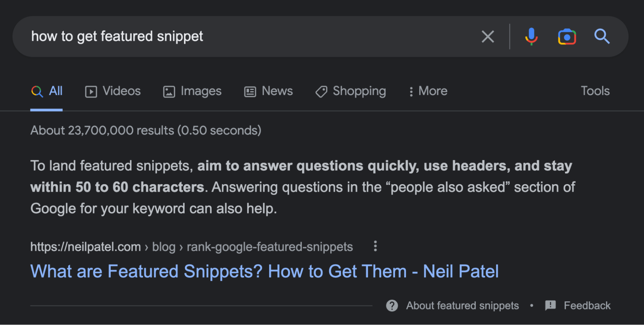Clear the search query with the X icon
Viewport: 644px width, 325px height.
[x=488, y=36]
